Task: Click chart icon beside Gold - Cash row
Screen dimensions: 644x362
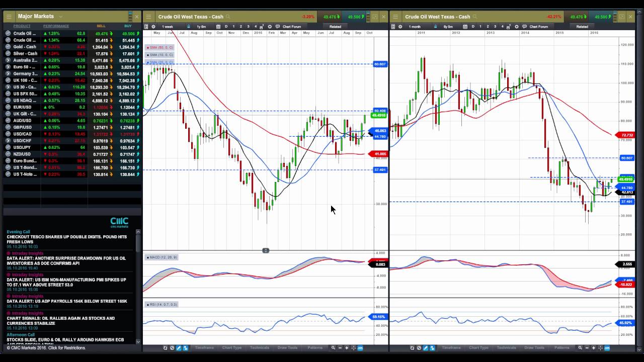Action: click(8, 47)
